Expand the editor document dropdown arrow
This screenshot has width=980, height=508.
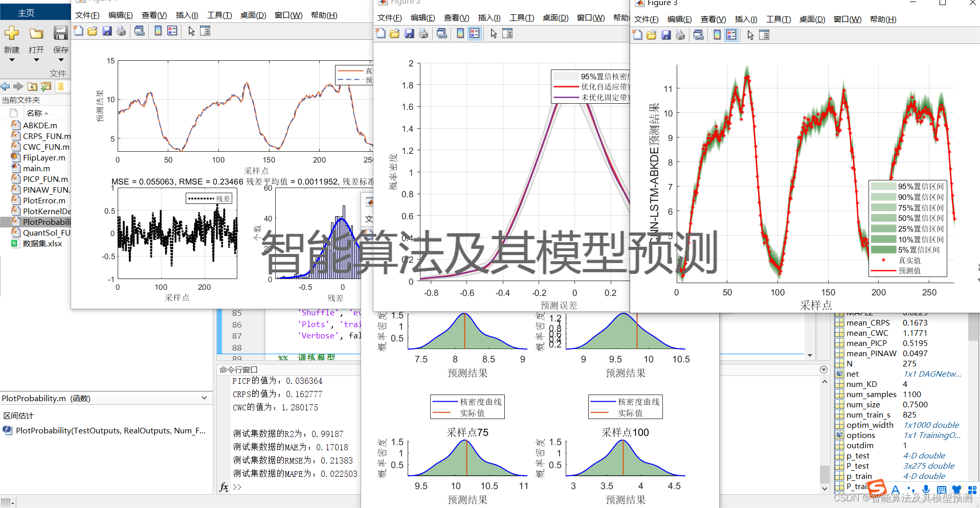coord(810,355)
